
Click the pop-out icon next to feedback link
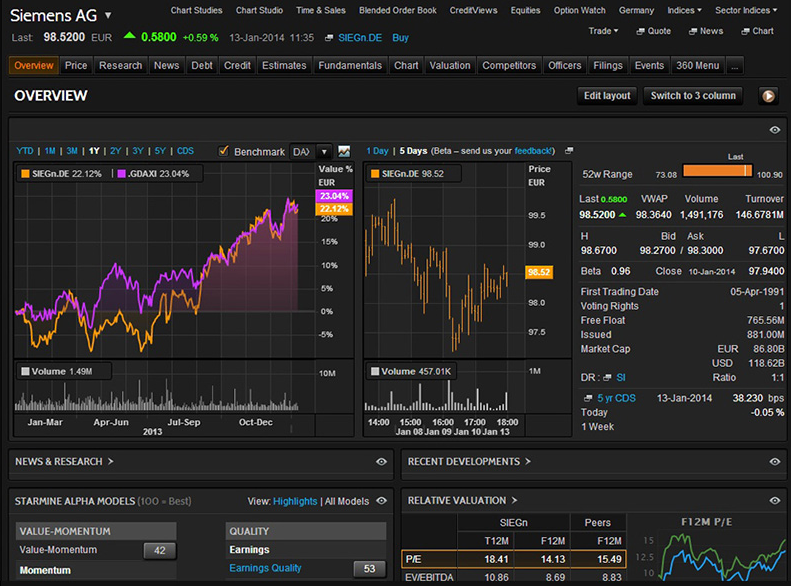click(569, 151)
